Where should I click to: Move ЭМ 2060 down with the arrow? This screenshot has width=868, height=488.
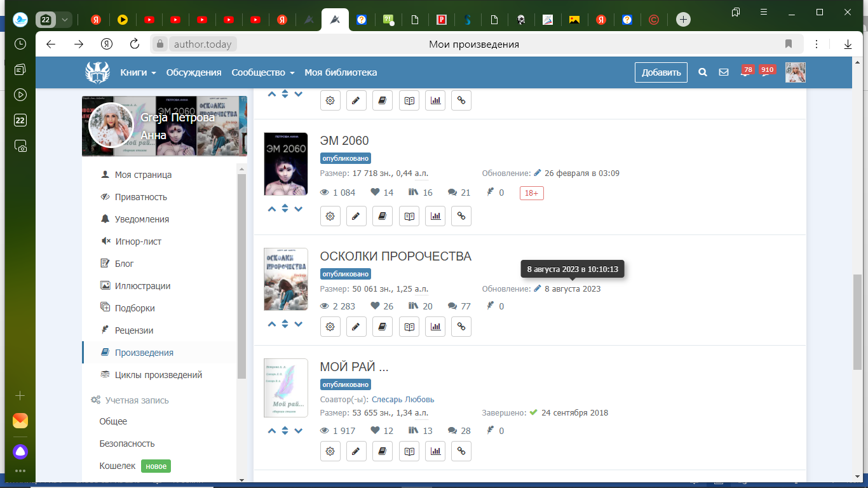[298, 209]
